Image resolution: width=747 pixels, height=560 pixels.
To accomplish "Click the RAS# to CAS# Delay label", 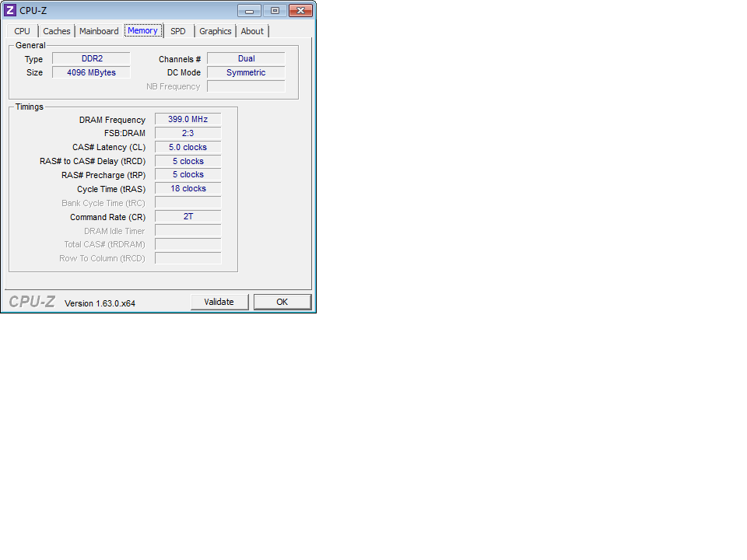I will click(x=93, y=162).
